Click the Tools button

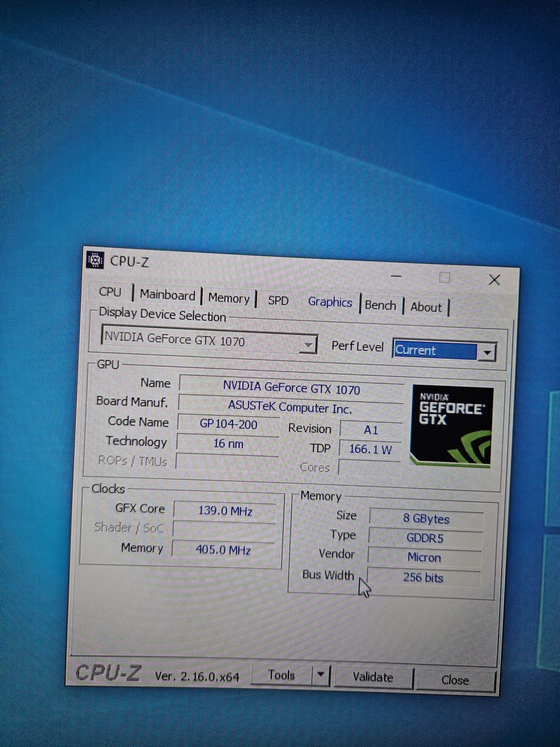[282, 675]
